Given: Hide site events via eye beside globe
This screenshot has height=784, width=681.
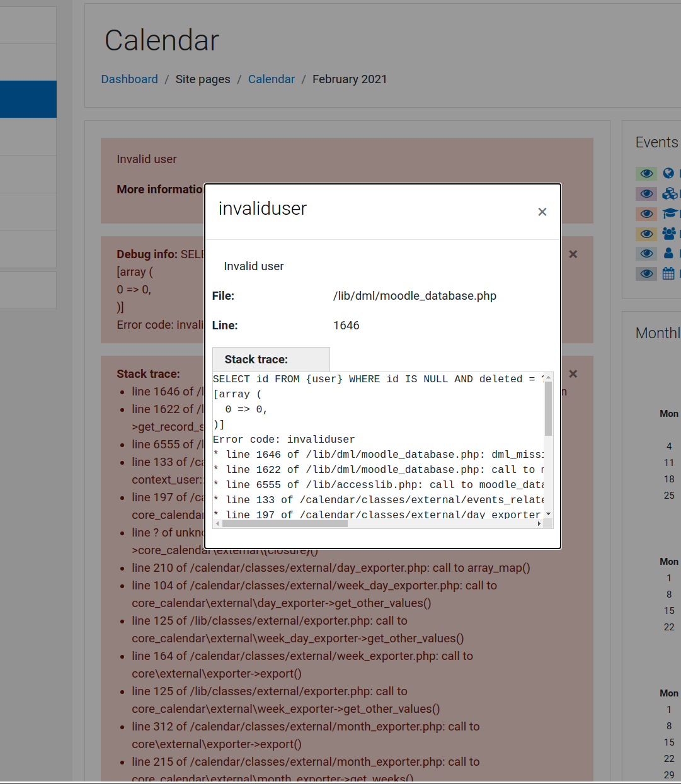Looking at the screenshot, I should (646, 174).
